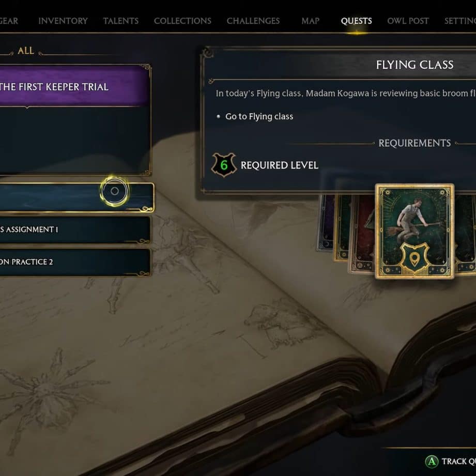
Task: Click the glowing circular cursor on highlighted quest
Action: pyautogui.click(x=114, y=191)
